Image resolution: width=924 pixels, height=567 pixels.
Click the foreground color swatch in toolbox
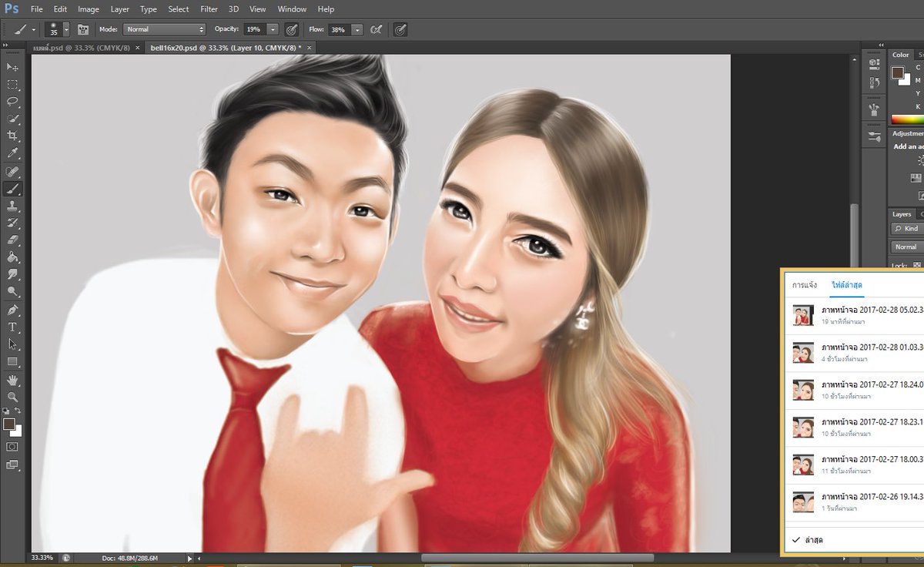[8, 424]
